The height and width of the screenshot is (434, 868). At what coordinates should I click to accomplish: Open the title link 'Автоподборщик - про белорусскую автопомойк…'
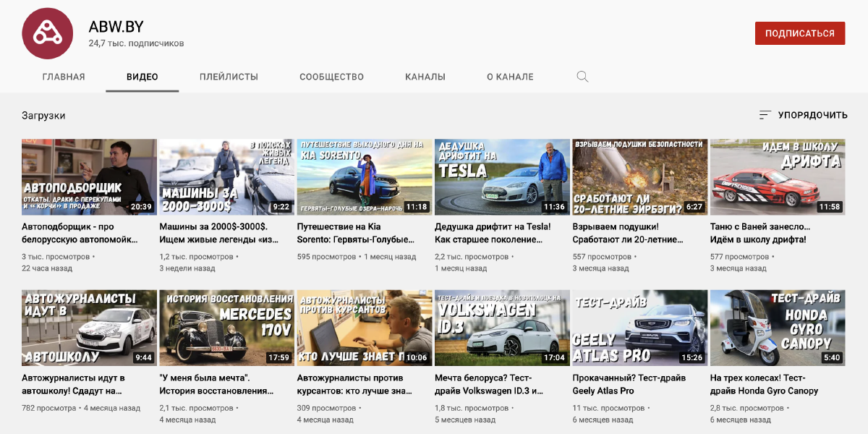pos(80,233)
